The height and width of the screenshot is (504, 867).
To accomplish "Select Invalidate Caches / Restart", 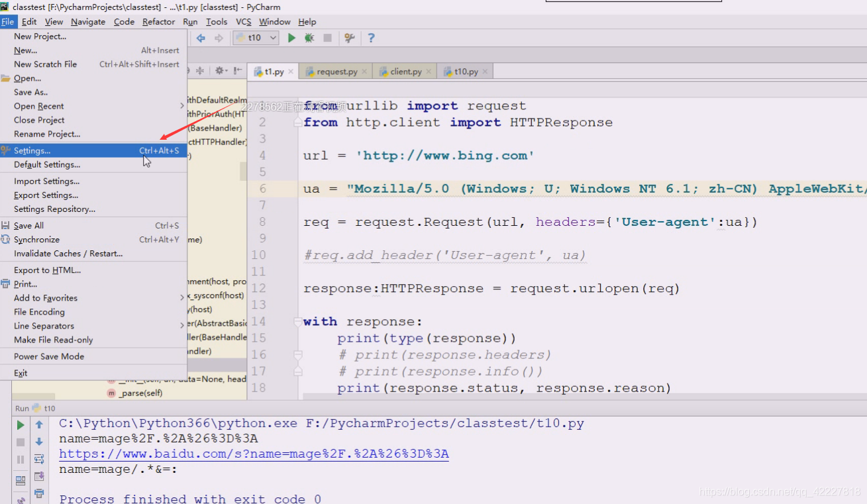I will pyautogui.click(x=94, y=254).
